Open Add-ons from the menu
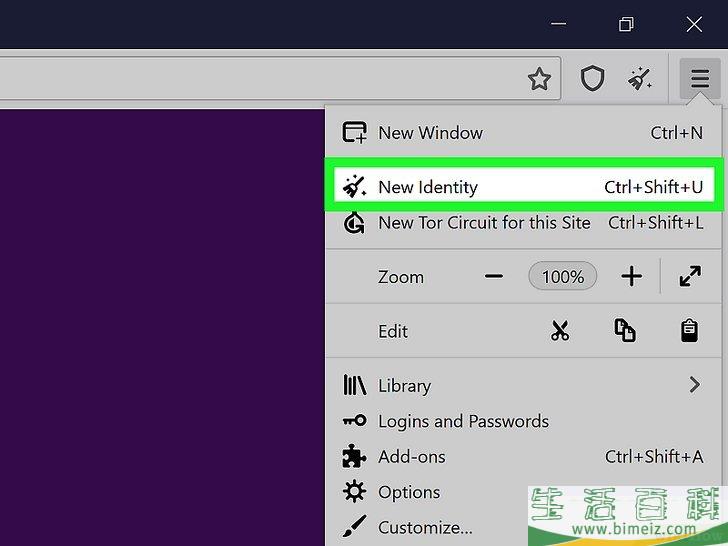This screenshot has height=546, width=728. coord(523,456)
